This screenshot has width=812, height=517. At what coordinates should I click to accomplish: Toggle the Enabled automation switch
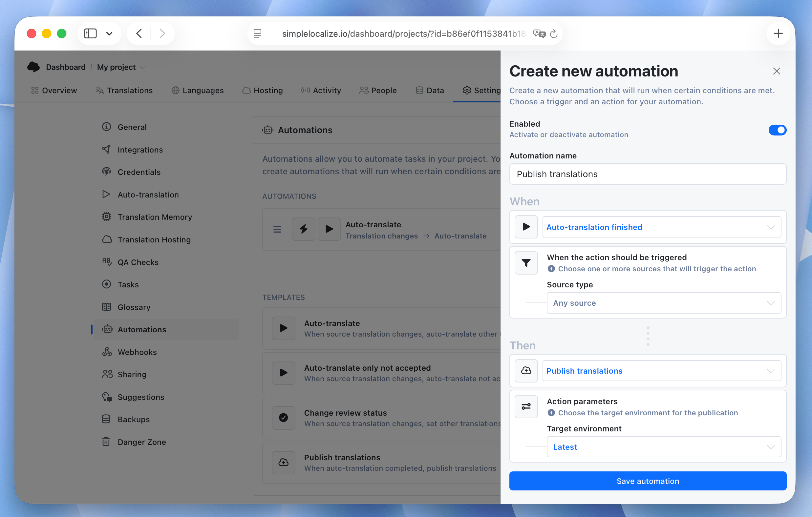[x=777, y=130]
